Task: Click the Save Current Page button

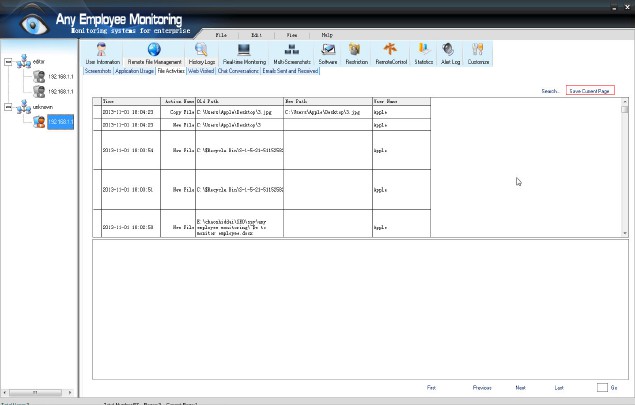Action: coord(590,91)
